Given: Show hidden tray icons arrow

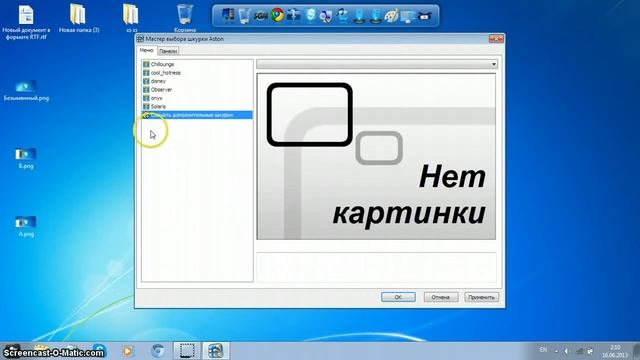Looking at the screenshot, I should 556,351.
